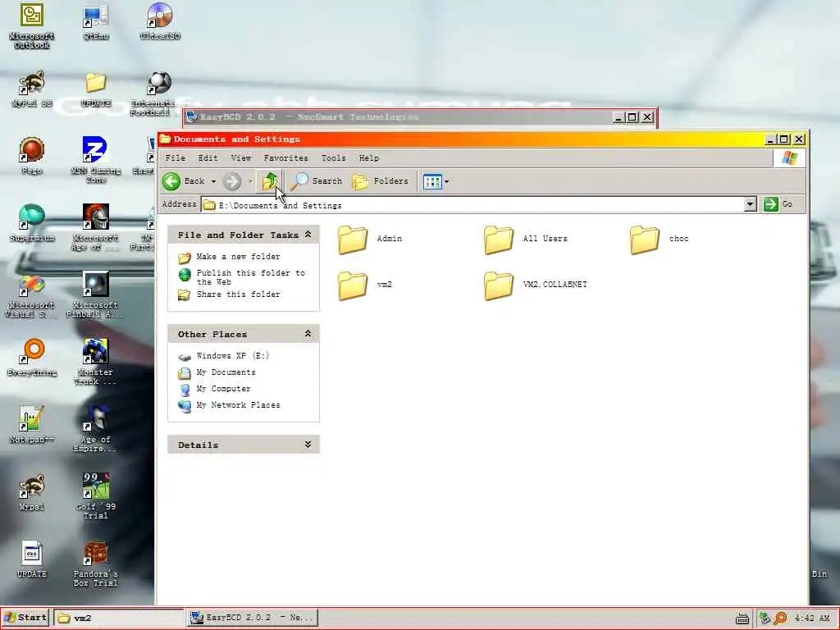
Task: Open the Search pane
Action: (316, 181)
